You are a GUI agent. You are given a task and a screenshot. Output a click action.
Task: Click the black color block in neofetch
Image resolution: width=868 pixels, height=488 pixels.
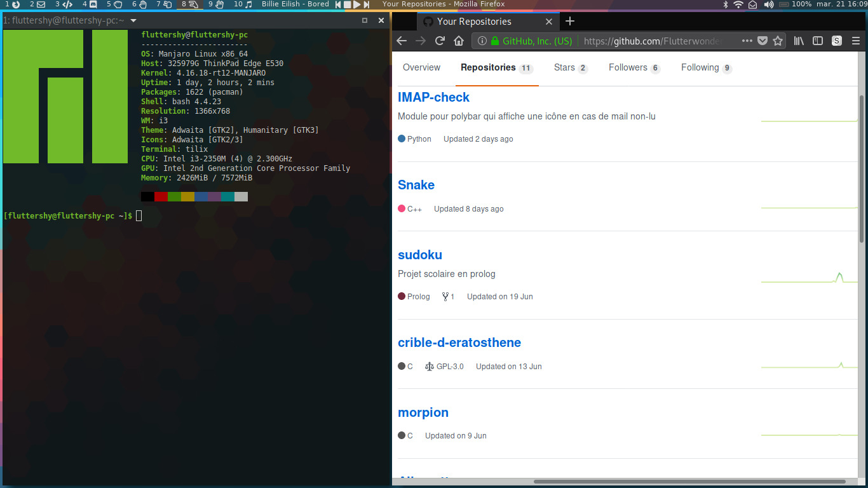[x=147, y=197]
